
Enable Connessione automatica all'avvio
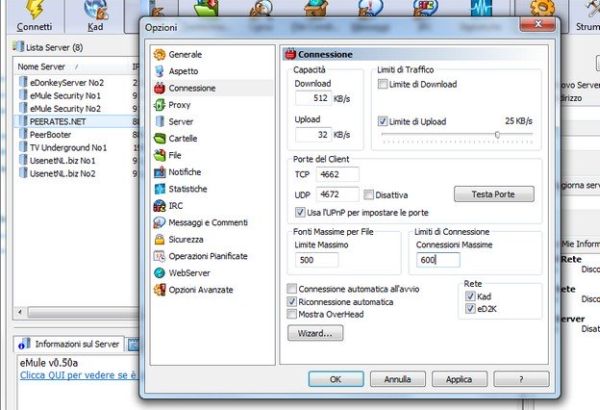point(292,289)
